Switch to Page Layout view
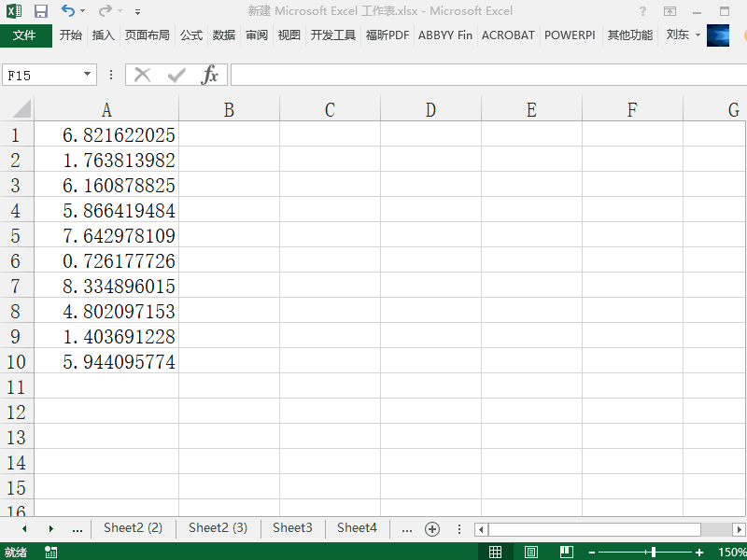747x560 pixels. click(530, 552)
